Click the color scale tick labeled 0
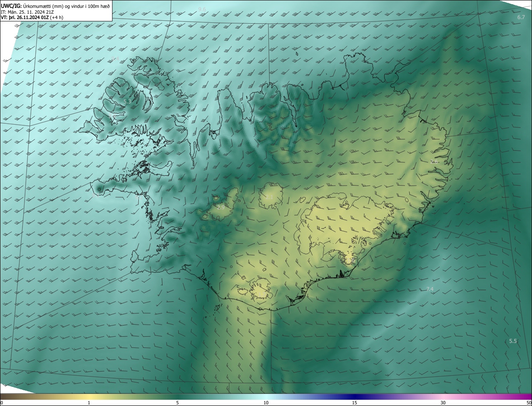 tap(2, 403)
